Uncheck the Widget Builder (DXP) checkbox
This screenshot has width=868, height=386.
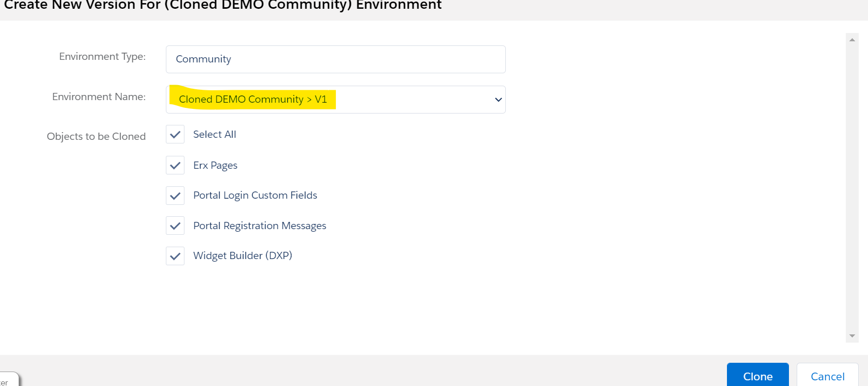(175, 256)
